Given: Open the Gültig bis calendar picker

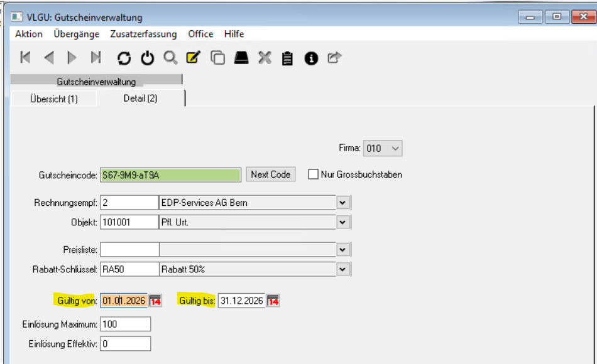Looking at the screenshot, I should coord(273,301).
